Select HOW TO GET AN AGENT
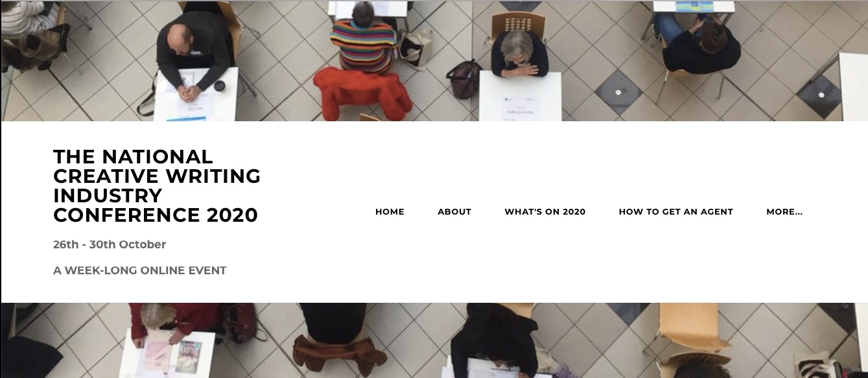The width and height of the screenshot is (868, 378). (x=676, y=211)
